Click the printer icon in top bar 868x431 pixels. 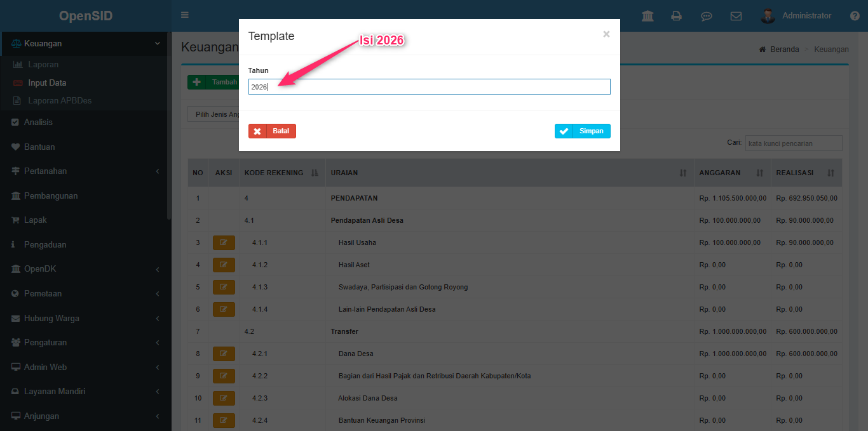click(x=677, y=16)
